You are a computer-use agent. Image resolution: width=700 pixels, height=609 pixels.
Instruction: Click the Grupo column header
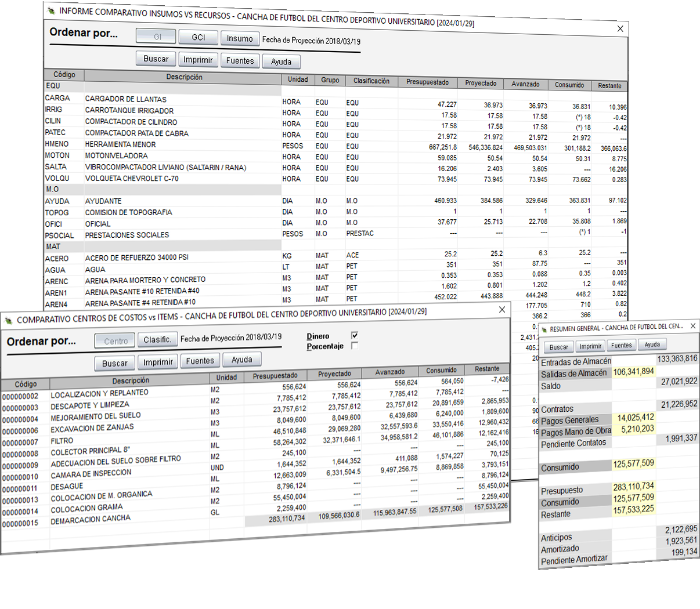point(330,80)
